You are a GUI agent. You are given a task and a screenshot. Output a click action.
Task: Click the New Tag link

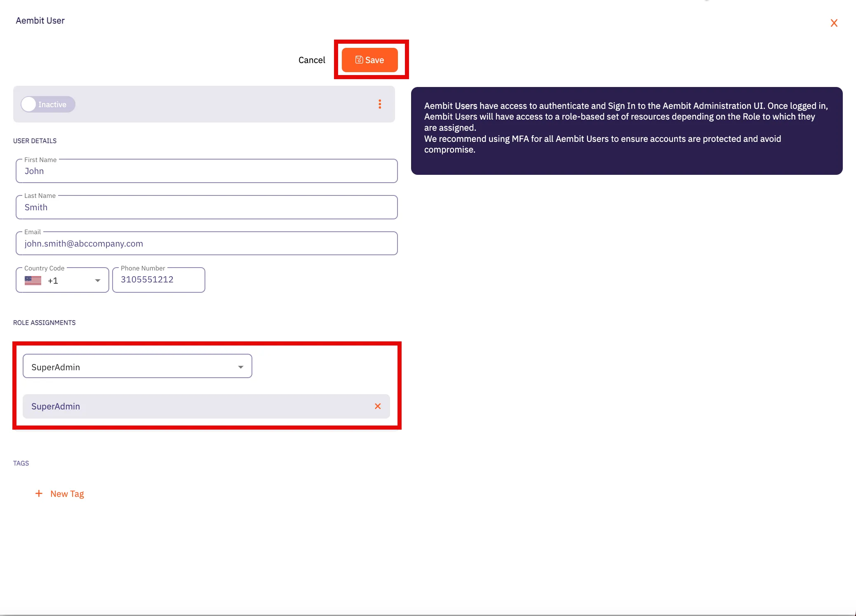click(x=67, y=494)
